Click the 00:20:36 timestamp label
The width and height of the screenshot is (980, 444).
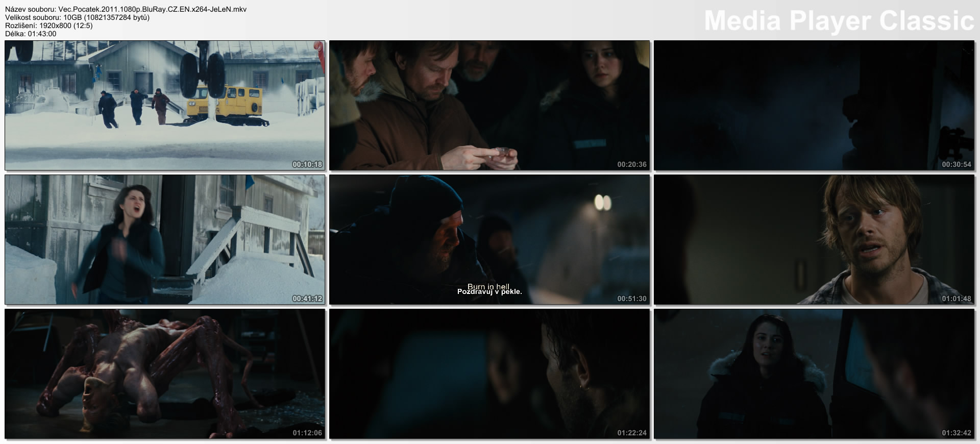pyautogui.click(x=632, y=164)
